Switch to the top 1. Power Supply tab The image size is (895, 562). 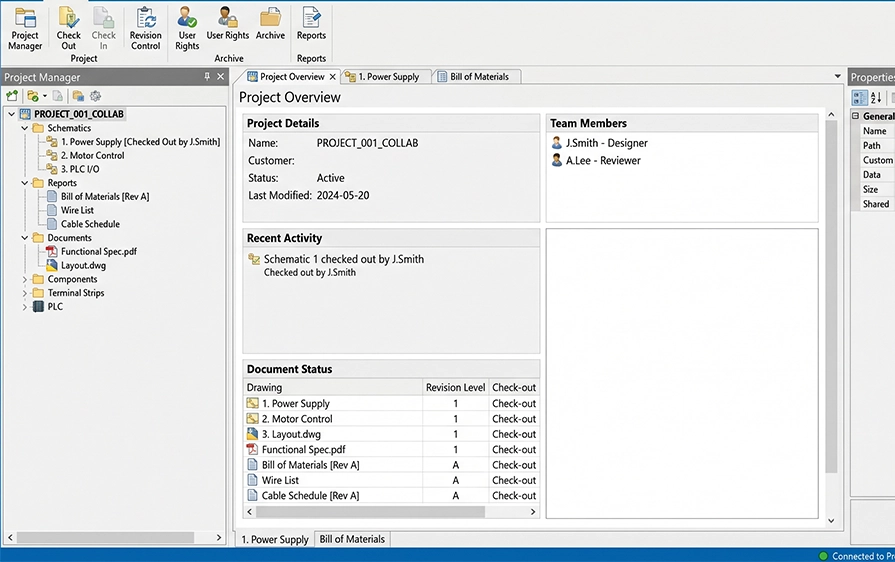(389, 76)
